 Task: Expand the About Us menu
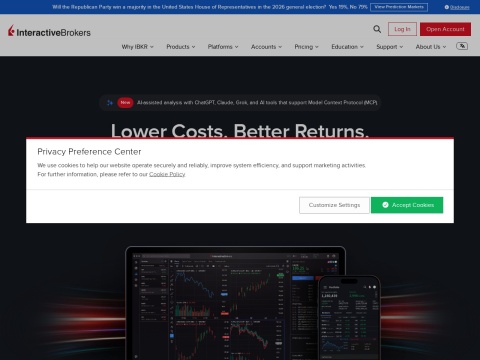tap(431, 47)
